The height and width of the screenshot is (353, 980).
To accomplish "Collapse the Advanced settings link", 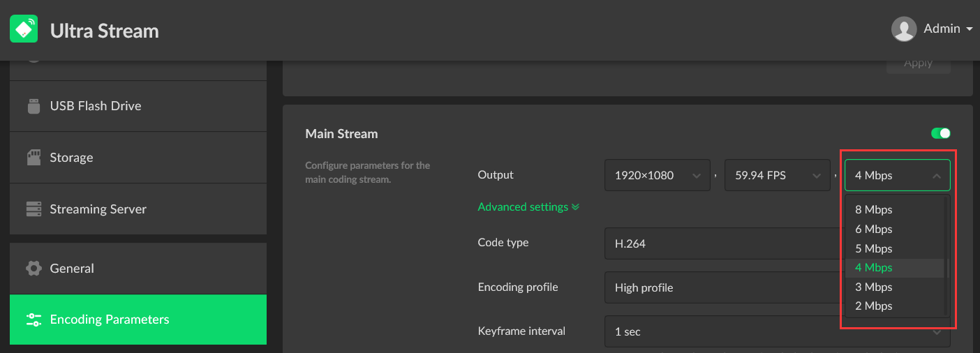I will tap(528, 207).
